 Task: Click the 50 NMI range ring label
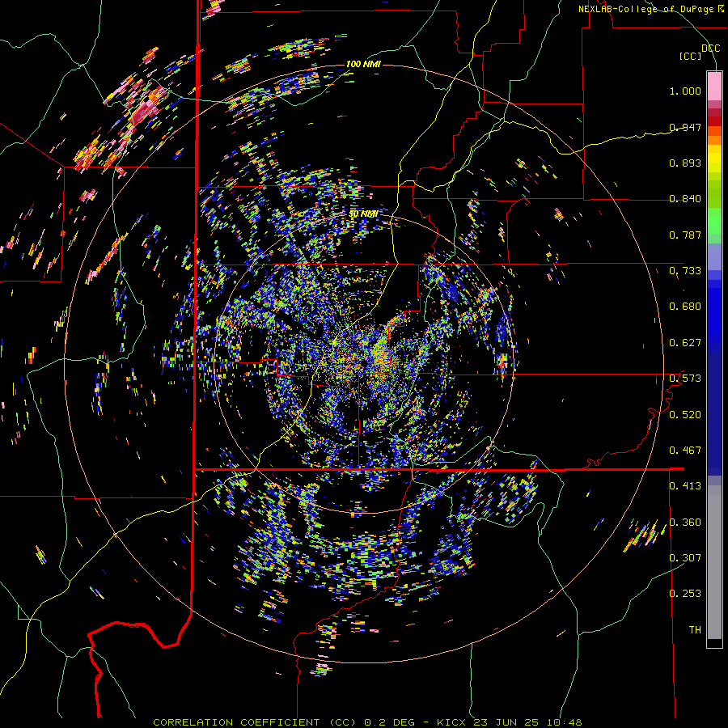(x=363, y=214)
